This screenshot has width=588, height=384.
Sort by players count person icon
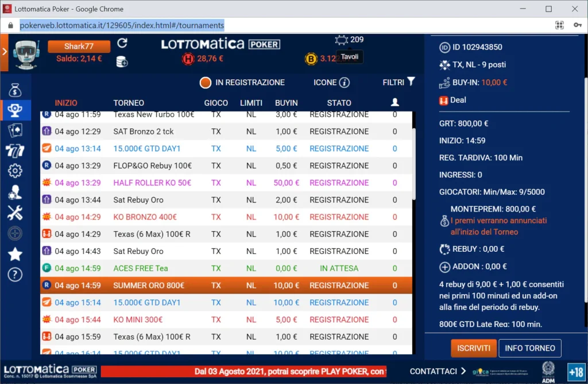click(395, 102)
